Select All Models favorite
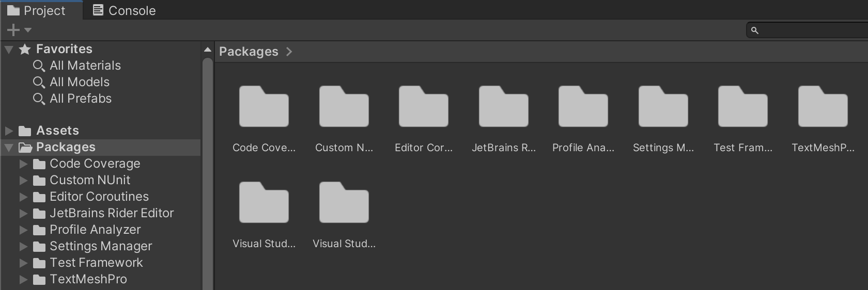The image size is (868, 290). [80, 82]
